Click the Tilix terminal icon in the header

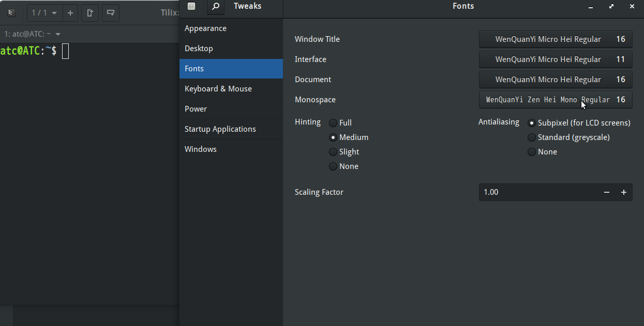12,13
